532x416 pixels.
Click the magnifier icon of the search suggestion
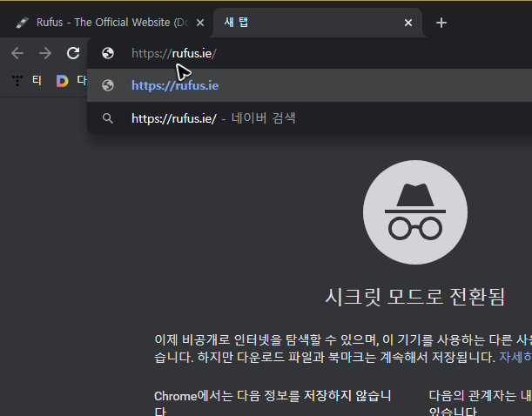[x=108, y=118]
